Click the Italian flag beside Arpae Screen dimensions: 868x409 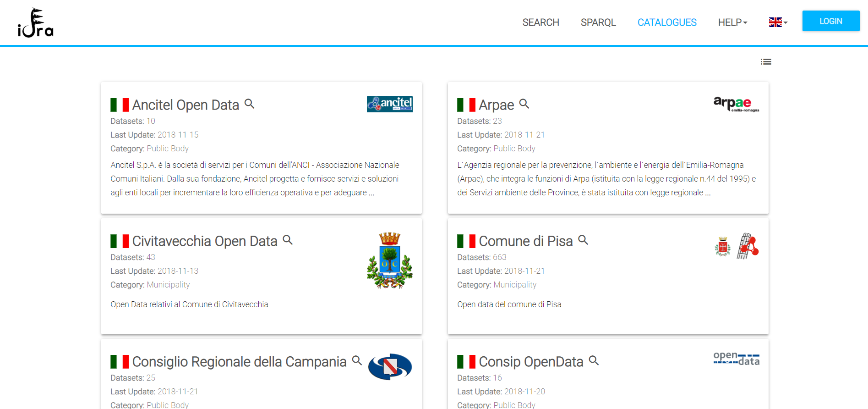(x=466, y=105)
